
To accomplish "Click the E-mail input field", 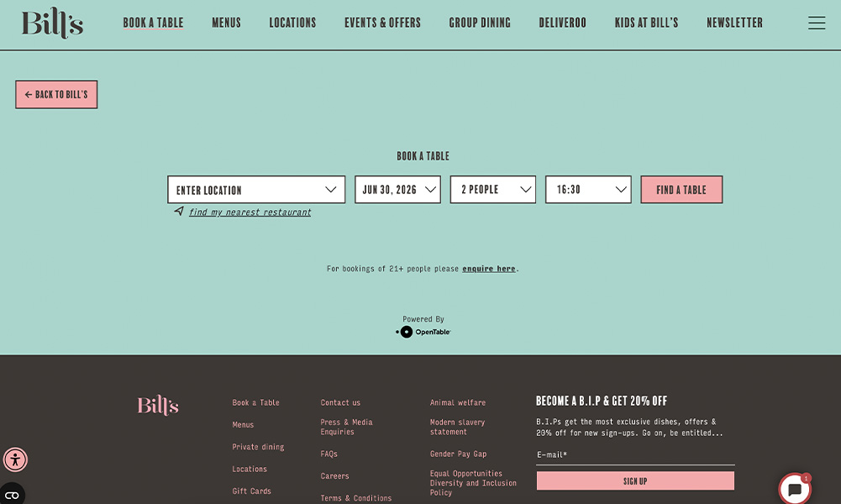I will 635,455.
